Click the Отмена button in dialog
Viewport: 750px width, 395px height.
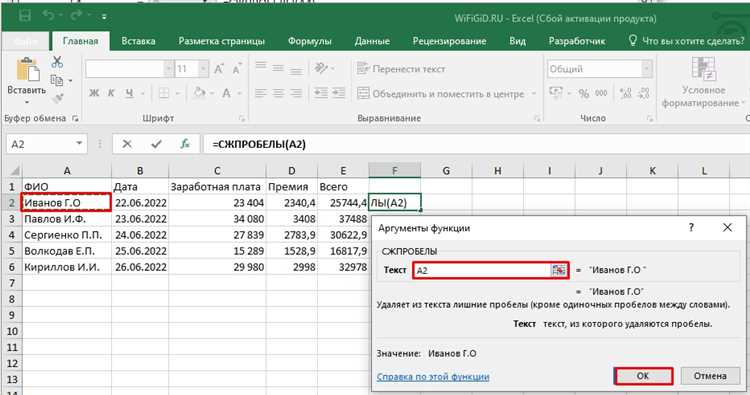pyautogui.click(x=710, y=376)
